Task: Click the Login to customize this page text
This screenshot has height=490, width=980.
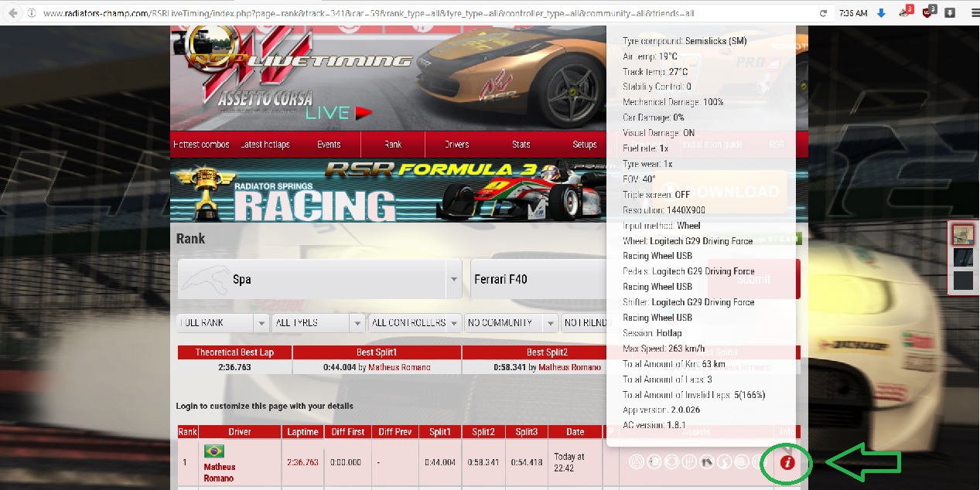Action: pos(265,406)
